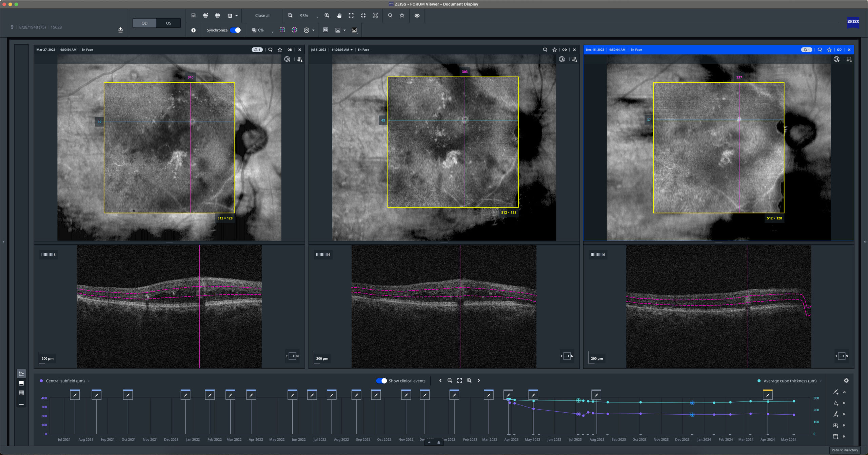Open the save options dropdown arrow

click(236, 16)
